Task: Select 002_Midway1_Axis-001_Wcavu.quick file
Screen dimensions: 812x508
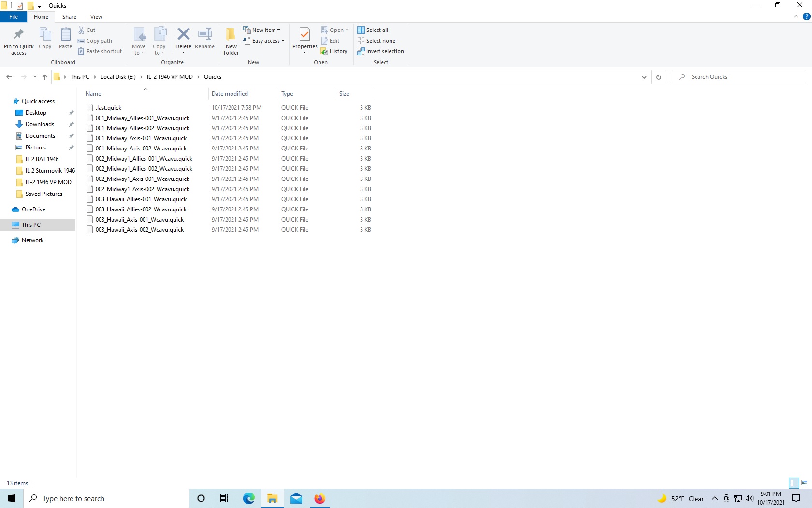Action: [143, 179]
